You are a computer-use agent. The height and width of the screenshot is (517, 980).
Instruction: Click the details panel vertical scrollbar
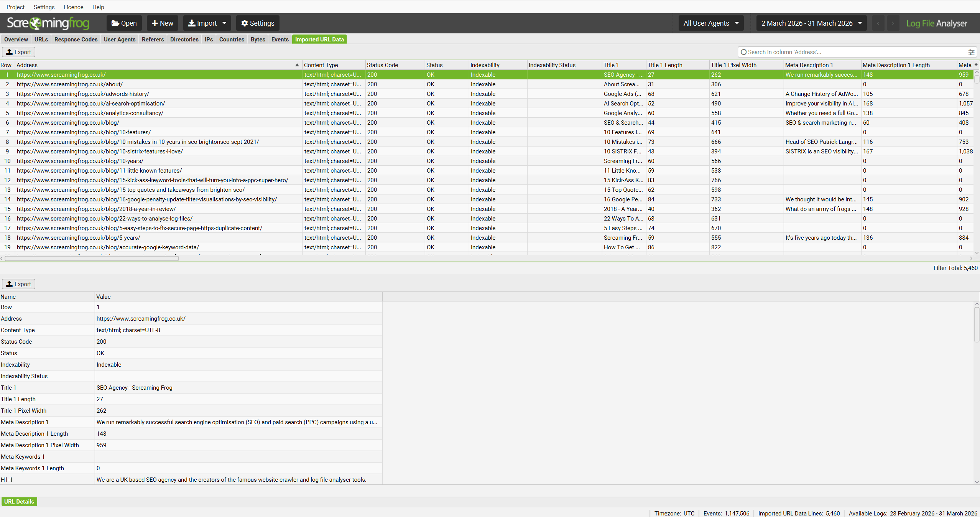coord(977,324)
